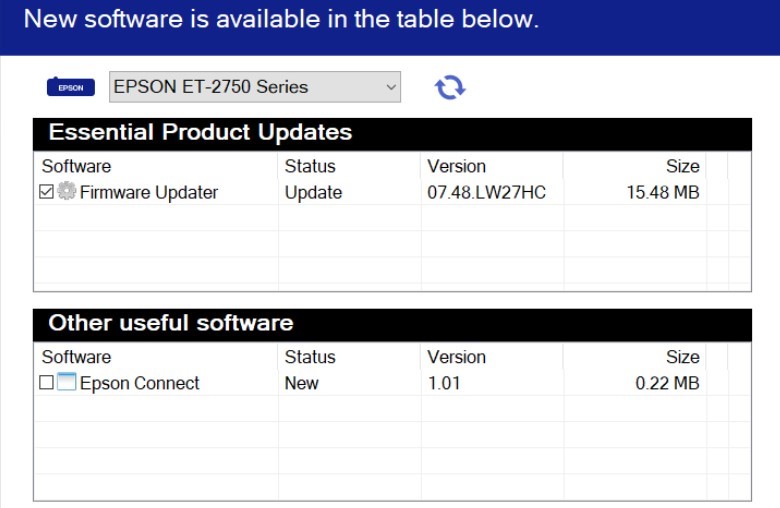Click the Update status of Firmware Updater

(313, 192)
